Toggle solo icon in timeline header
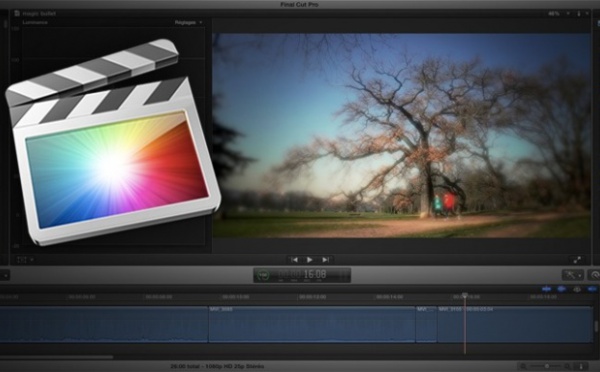This screenshot has height=372, width=600. click(x=577, y=289)
